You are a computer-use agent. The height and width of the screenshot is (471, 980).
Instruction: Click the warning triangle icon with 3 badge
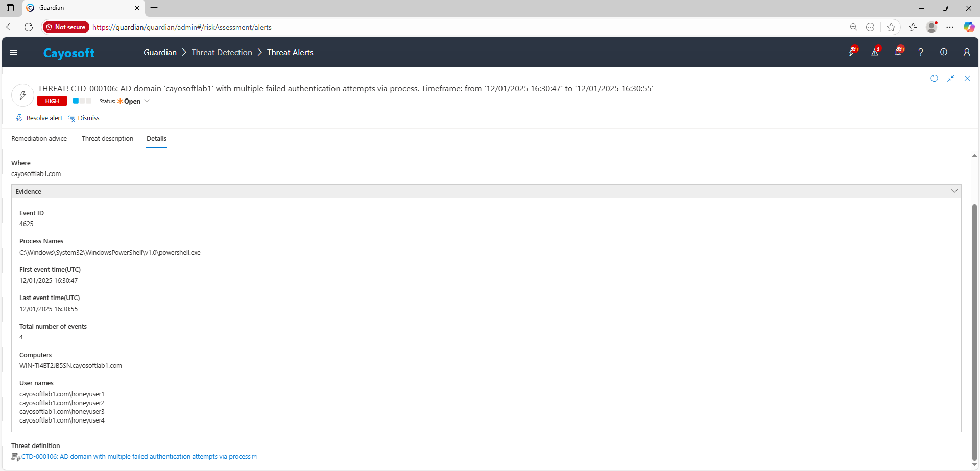875,52
